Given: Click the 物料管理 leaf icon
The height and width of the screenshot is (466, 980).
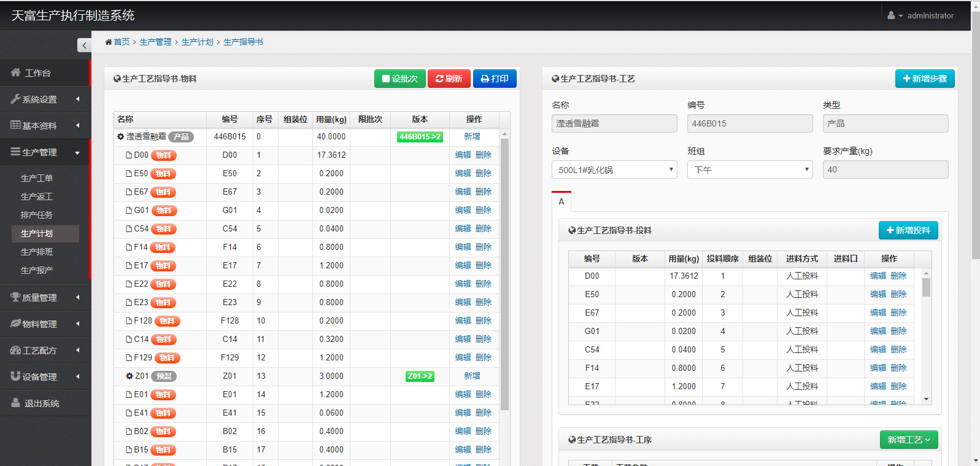Looking at the screenshot, I should coord(15,324).
